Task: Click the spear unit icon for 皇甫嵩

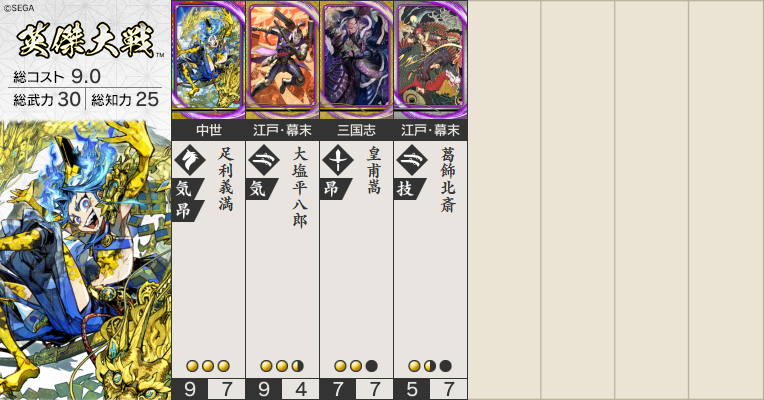Action: coord(338,160)
